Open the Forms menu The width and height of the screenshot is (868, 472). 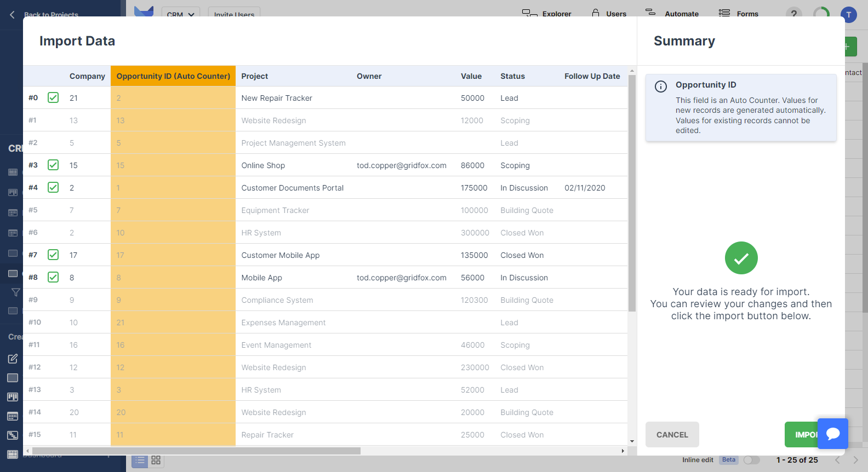[739, 14]
